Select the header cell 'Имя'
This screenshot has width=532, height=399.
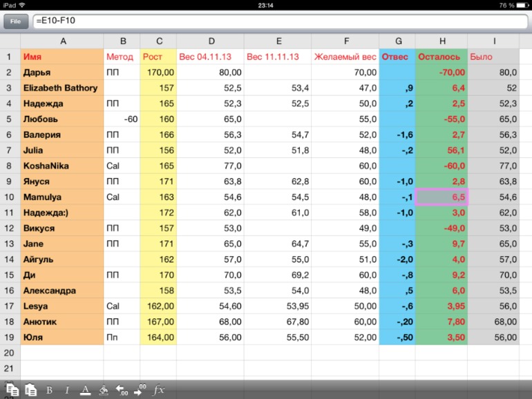click(62, 57)
